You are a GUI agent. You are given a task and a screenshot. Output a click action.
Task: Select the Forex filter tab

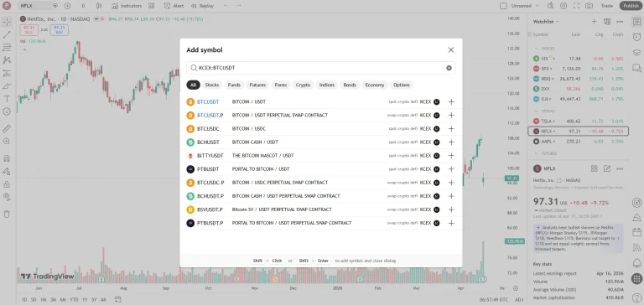[281, 85]
